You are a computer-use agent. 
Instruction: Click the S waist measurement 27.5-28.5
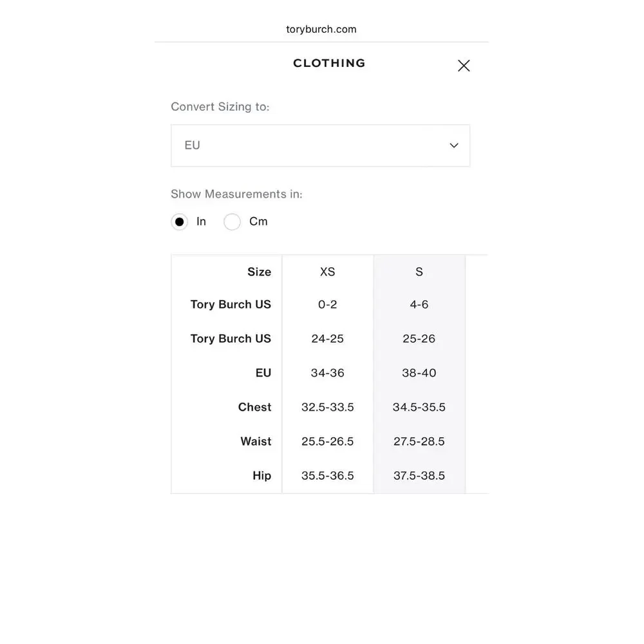(419, 441)
